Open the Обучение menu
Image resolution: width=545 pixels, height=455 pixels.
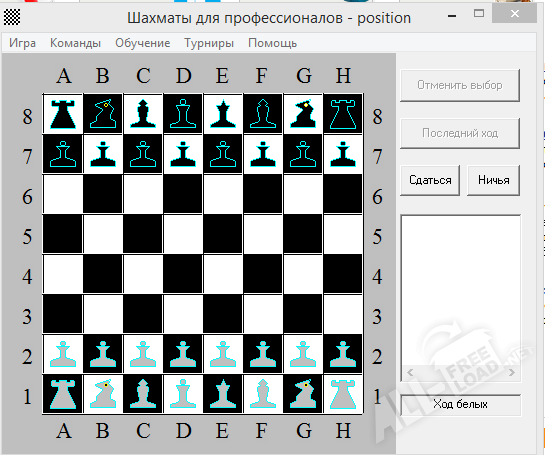(143, 43)
